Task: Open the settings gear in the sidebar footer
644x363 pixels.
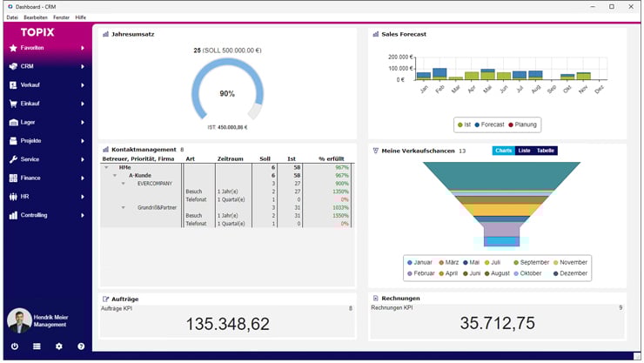Action: [x=59, y=346]
